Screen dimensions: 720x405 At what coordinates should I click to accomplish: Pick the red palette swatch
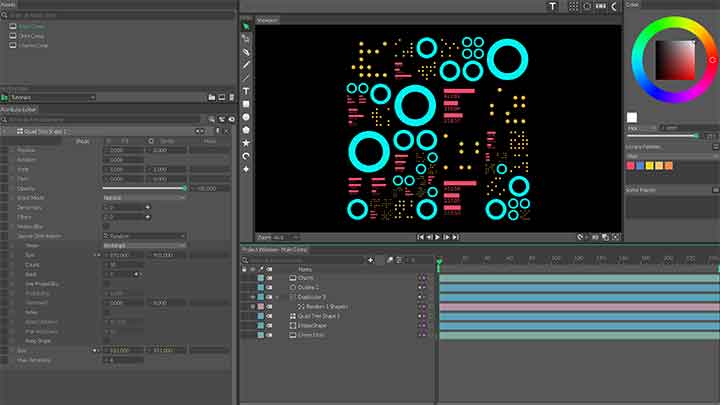[630, 165]
